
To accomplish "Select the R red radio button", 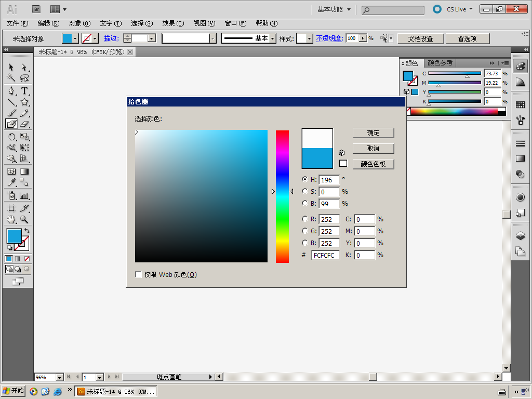I will [305, 219].
